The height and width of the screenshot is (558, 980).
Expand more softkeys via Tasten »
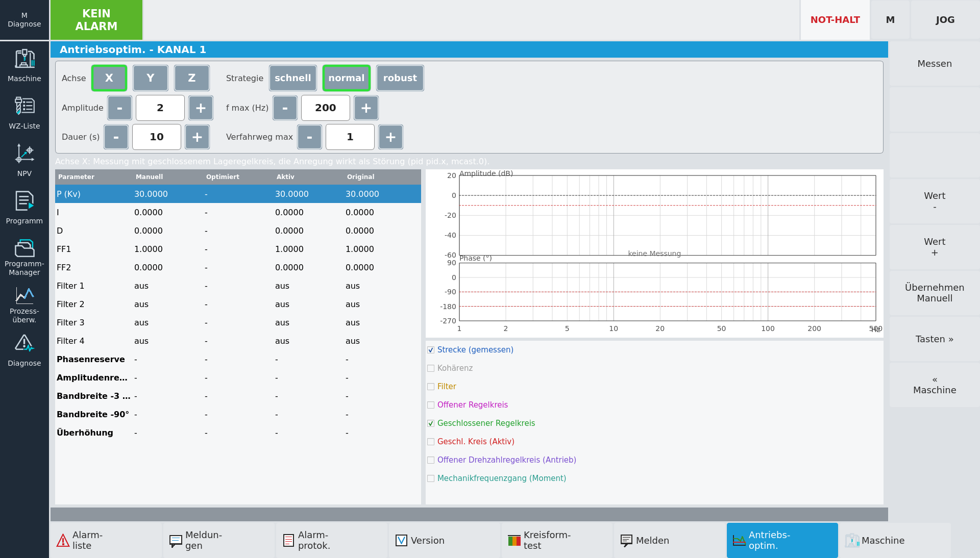click(934, 339)
